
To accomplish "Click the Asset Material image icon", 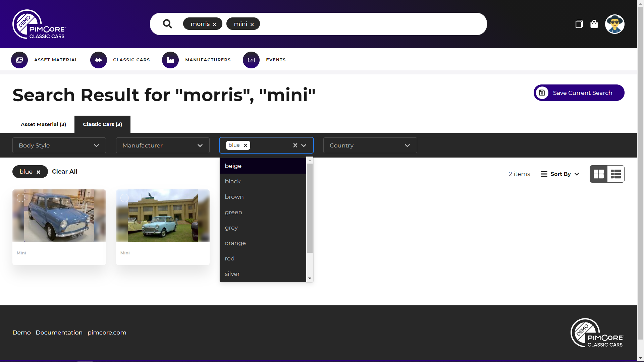I will pos(19,60).
